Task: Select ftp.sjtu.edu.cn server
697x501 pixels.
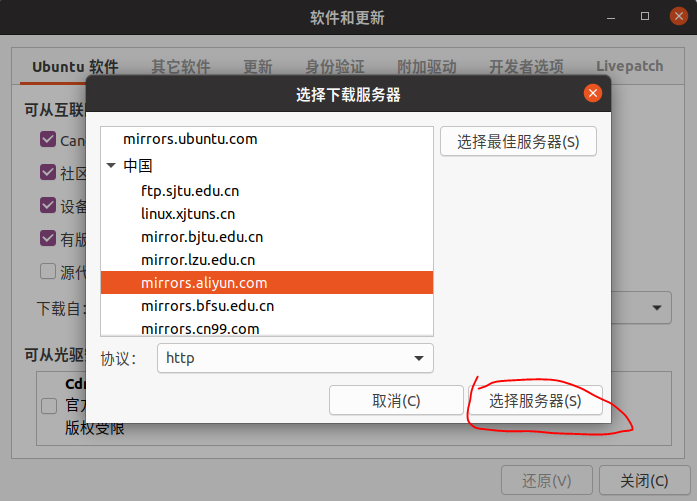Action: (267, 191)
